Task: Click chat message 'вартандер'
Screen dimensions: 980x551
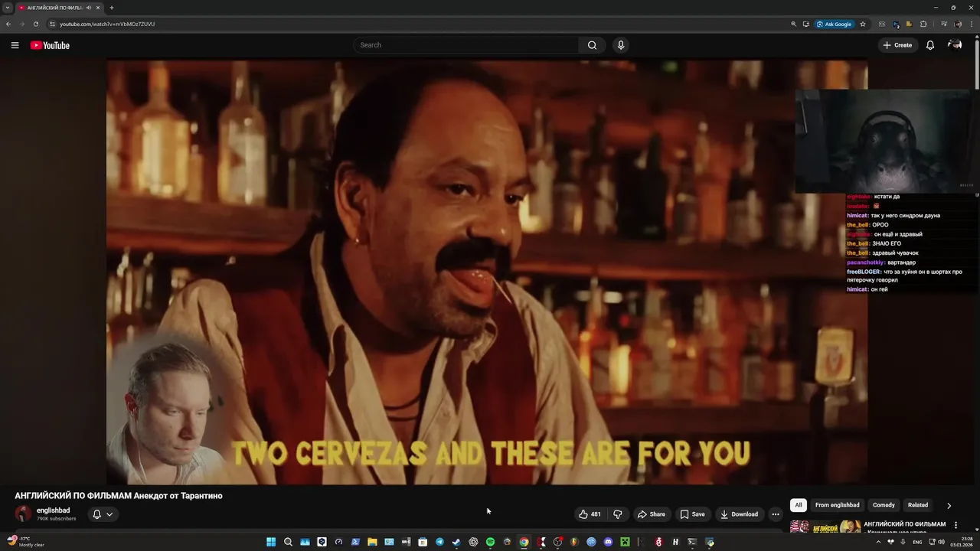Action: [x=901, y=262]
